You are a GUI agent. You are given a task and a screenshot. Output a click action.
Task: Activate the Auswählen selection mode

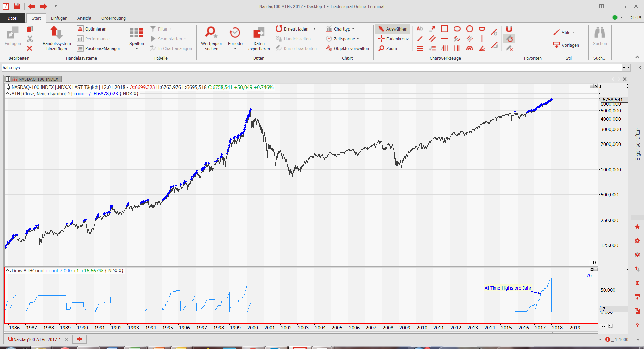(393, 29)
